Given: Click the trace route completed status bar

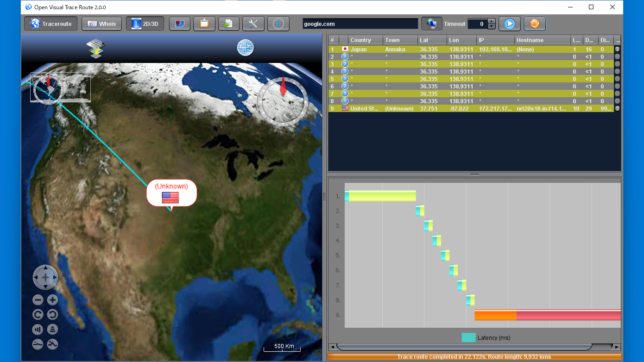Looking at the screenshot, I should (474, 357).
